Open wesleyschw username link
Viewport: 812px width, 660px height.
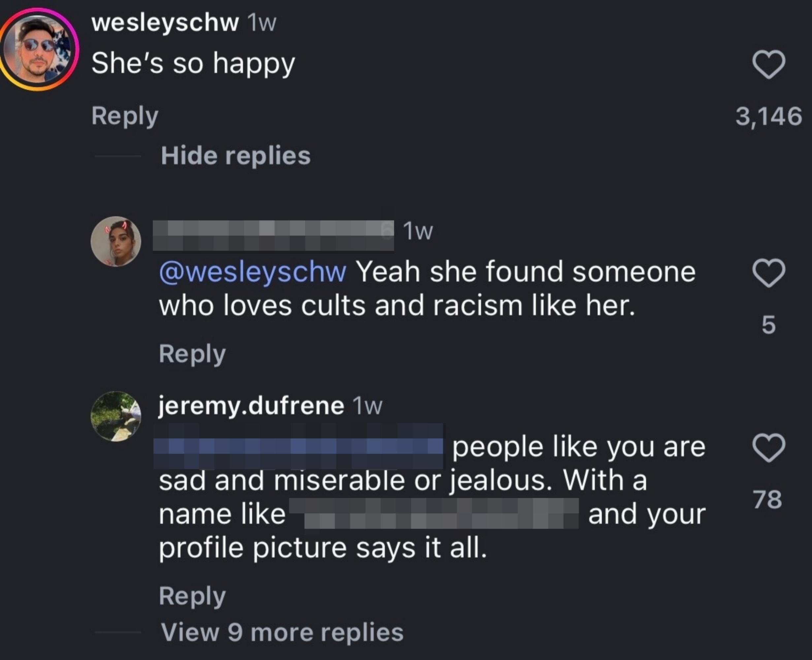pos(165,23)
